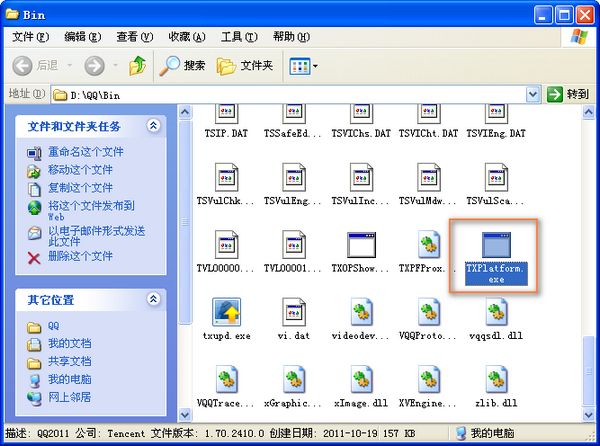Click file list scrollbar up arrow
Screen dimensions: 600x446
588,112
